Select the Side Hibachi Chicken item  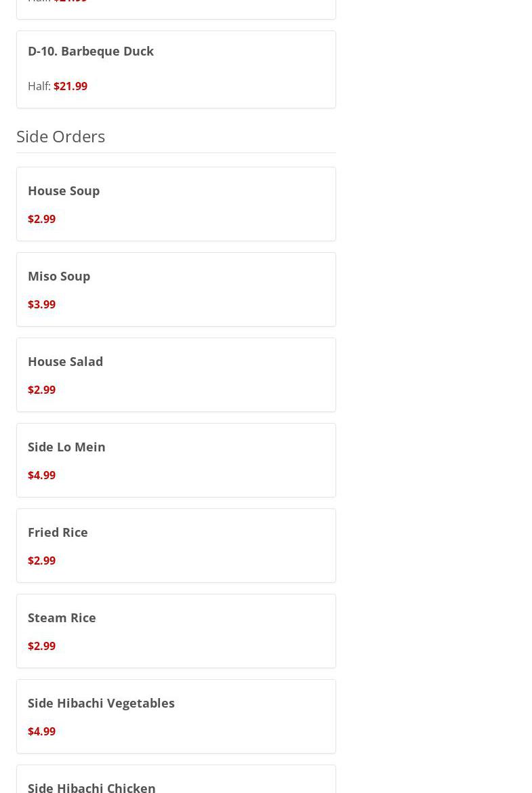91,786
